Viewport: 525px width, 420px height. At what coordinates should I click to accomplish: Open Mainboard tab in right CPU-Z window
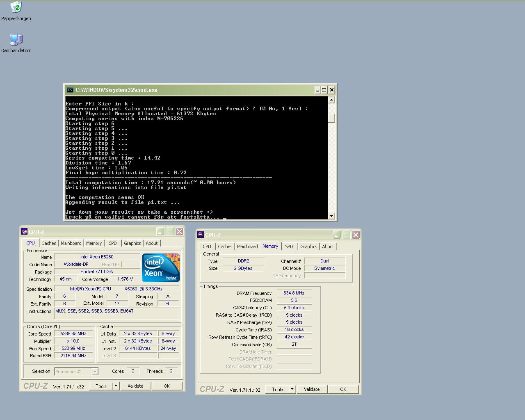[x=247, y=247]
